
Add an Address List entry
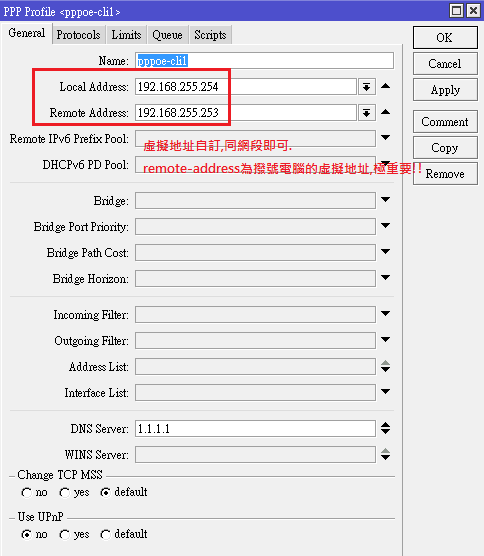click(x=385, y=369)
